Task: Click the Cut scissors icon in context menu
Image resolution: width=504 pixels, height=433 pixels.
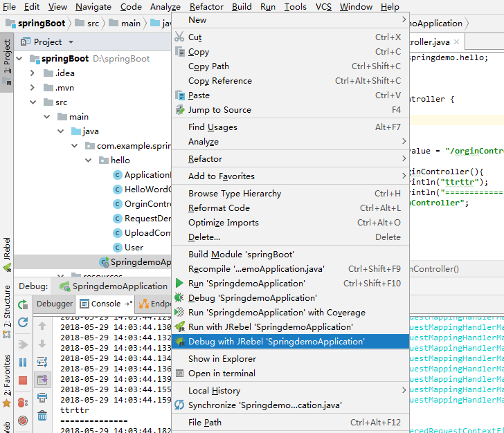Action: (179, 37)
